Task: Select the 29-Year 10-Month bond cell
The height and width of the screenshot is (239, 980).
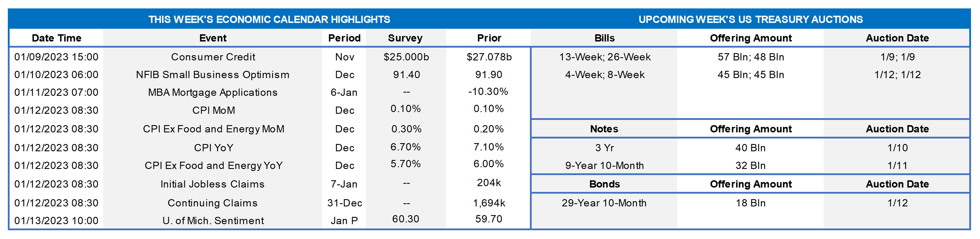Action: tap(604, 203)
